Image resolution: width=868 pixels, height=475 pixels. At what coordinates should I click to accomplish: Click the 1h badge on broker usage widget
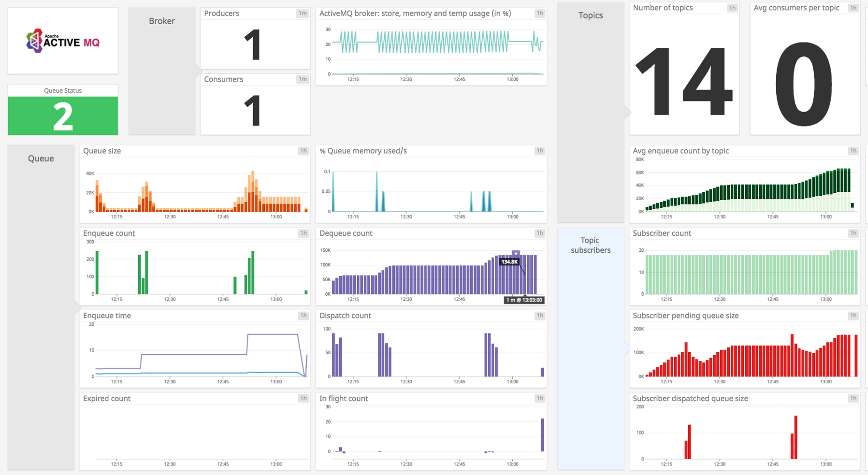click(539, 14)
